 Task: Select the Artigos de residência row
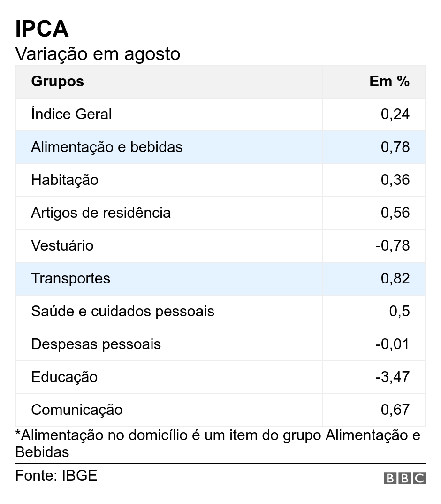[220, 213]
